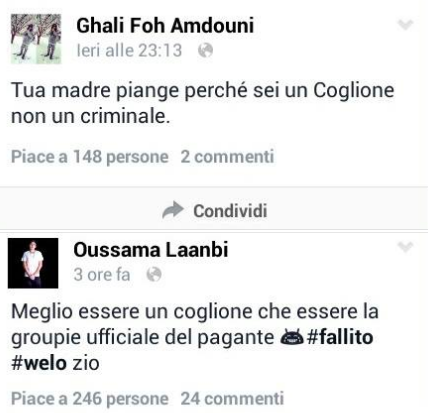Open Ghali Foh Amdouni's profile picture

[x=36, y=39]
